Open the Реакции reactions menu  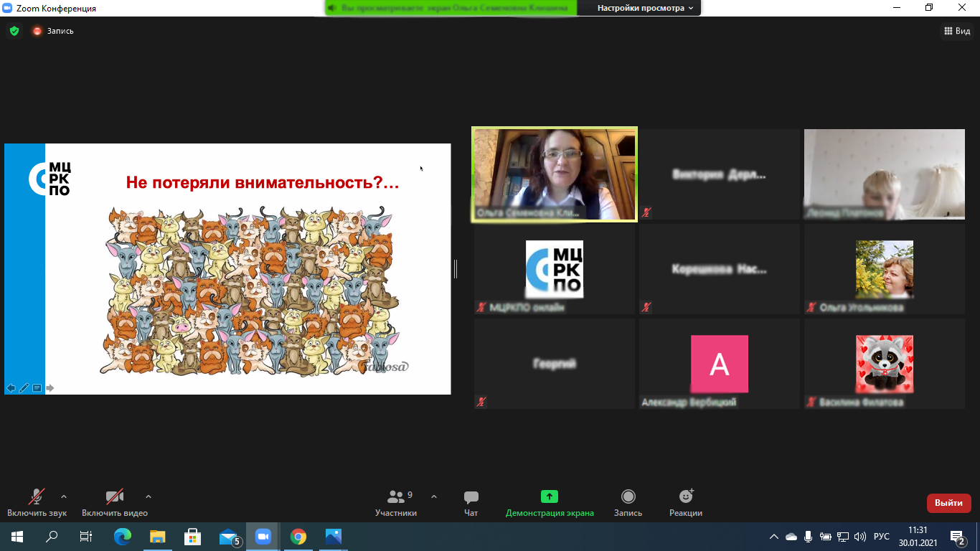[686, 503]
